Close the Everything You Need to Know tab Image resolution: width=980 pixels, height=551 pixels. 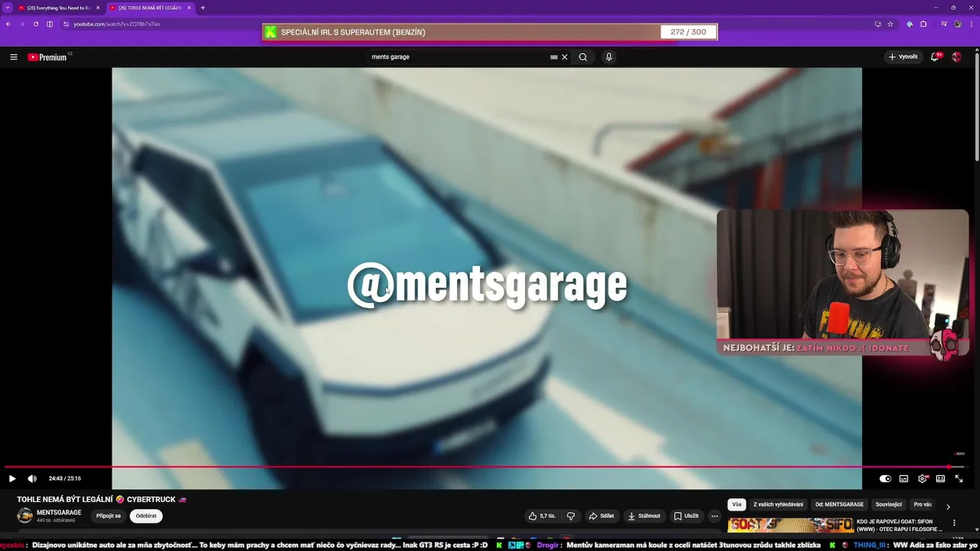coord(98,8)
